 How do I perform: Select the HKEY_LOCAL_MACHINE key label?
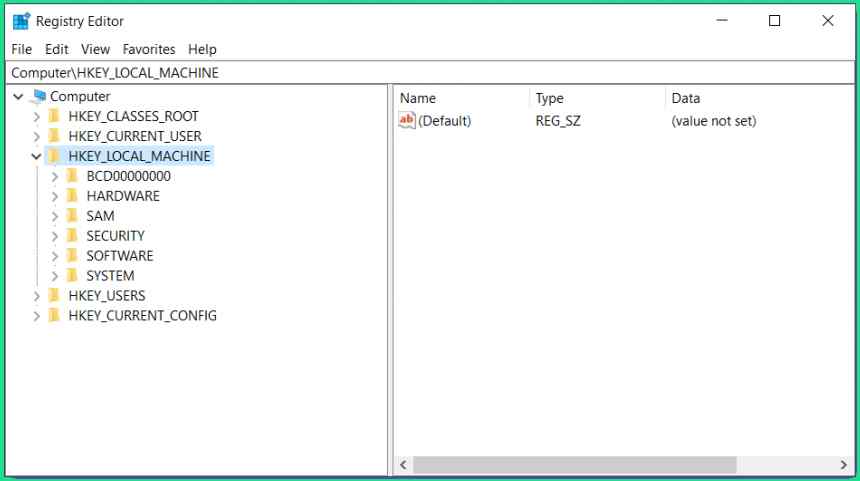tap(139, 156)
